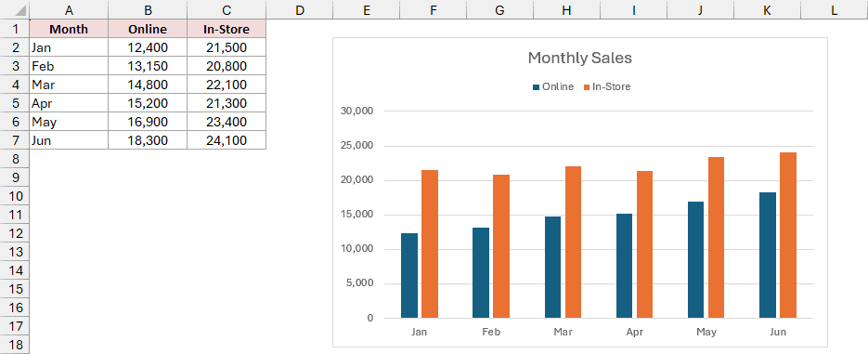Select row 18 header
This screenshot has height=354, width=868.
(15, 345)
